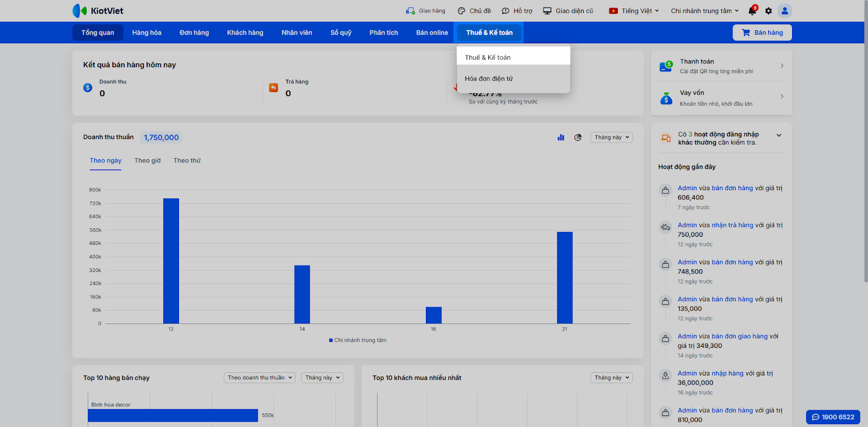Open the Chi nhánh trung tâm branch selector
The height and width of the screenshot is (427, 868).
(x=705, y=11)
